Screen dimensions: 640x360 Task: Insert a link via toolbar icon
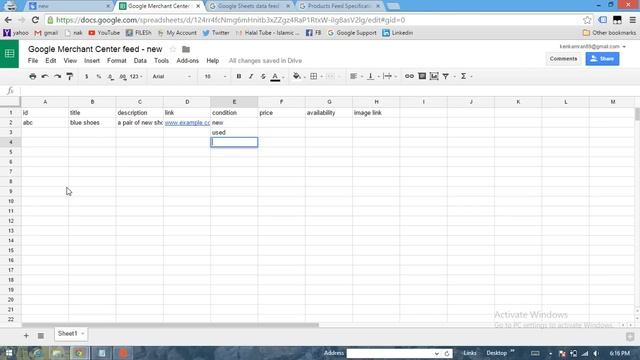409,76
